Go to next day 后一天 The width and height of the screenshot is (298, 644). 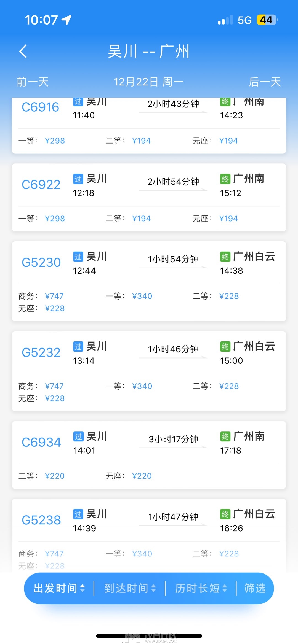tap(265, 82)
